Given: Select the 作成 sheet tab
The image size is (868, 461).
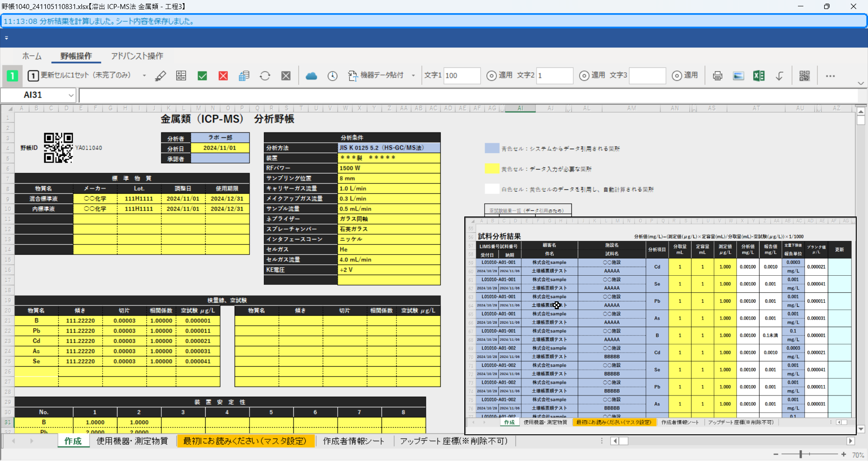Looking at the screenshot, I should (73, 441).
